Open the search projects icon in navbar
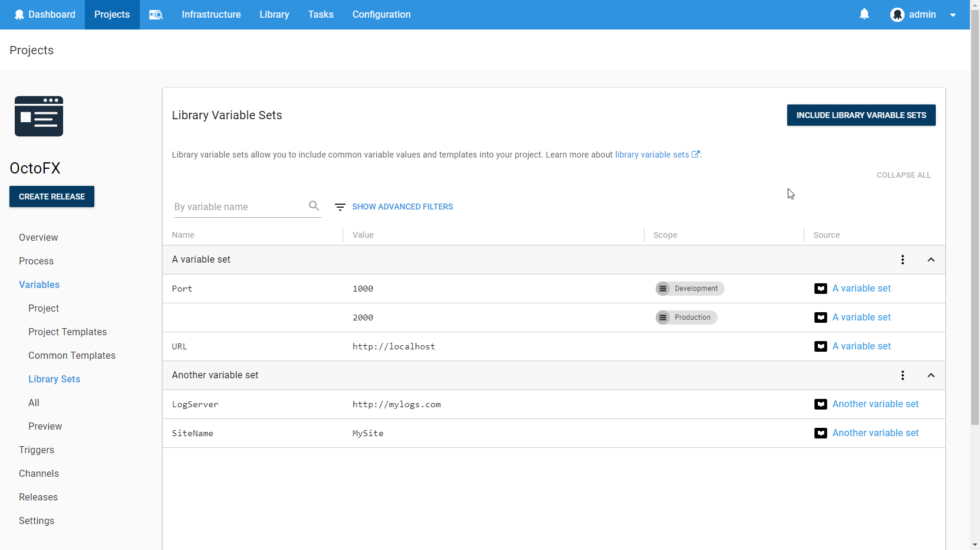 pyautogui.click(x=156, y=15)
